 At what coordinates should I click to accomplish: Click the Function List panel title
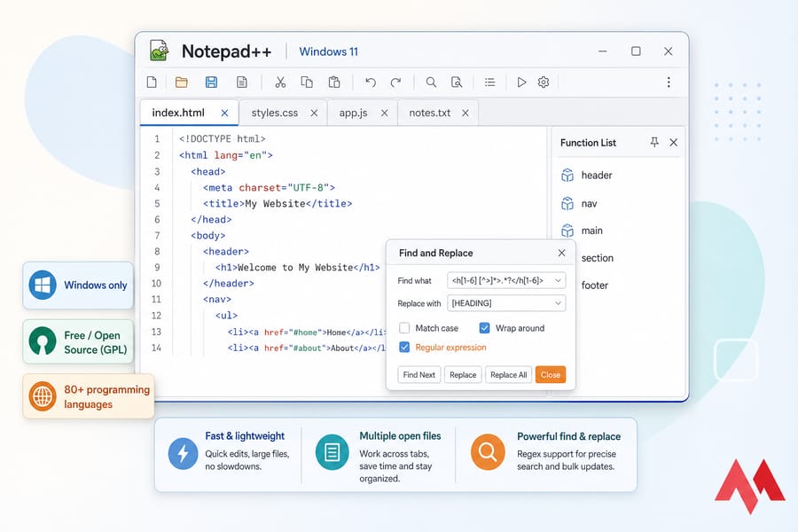tap(588, 143)
